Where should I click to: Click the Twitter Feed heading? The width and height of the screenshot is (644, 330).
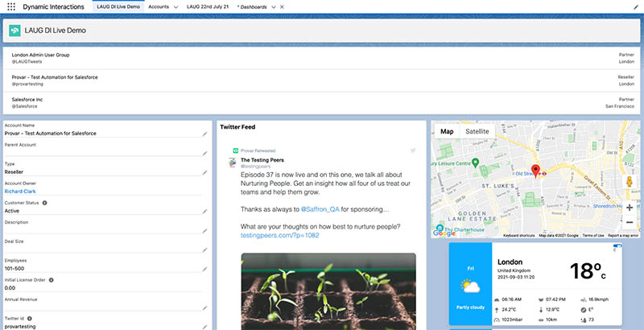tap(237, 127)
